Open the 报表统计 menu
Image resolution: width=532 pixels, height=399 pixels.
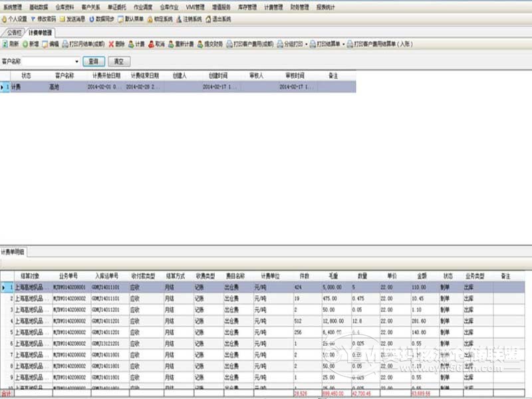tap(326, 7)
